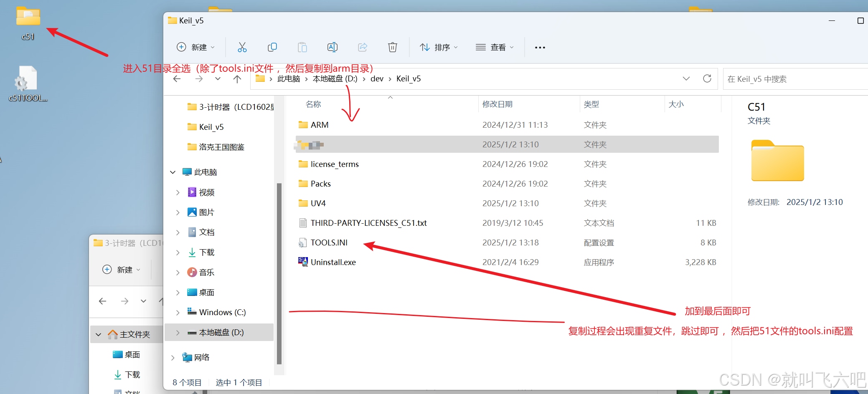This screenshot has width=868, height=394.
Task: Expand the 图片 tree node
Action: [178, 212]
